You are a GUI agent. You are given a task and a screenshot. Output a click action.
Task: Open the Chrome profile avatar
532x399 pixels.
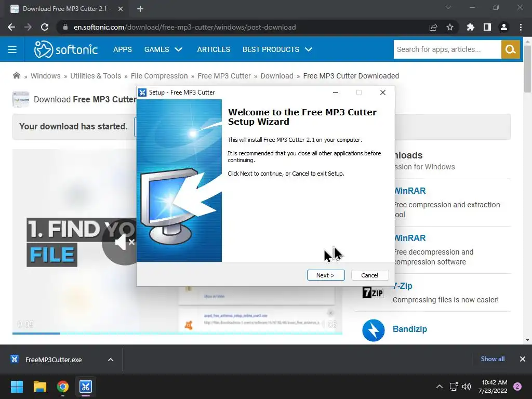(504, 27)
